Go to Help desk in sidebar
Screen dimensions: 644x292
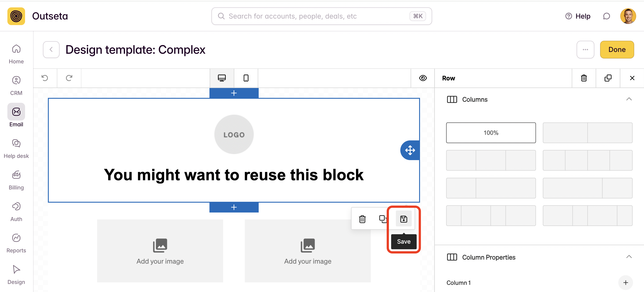click(16, 149)
